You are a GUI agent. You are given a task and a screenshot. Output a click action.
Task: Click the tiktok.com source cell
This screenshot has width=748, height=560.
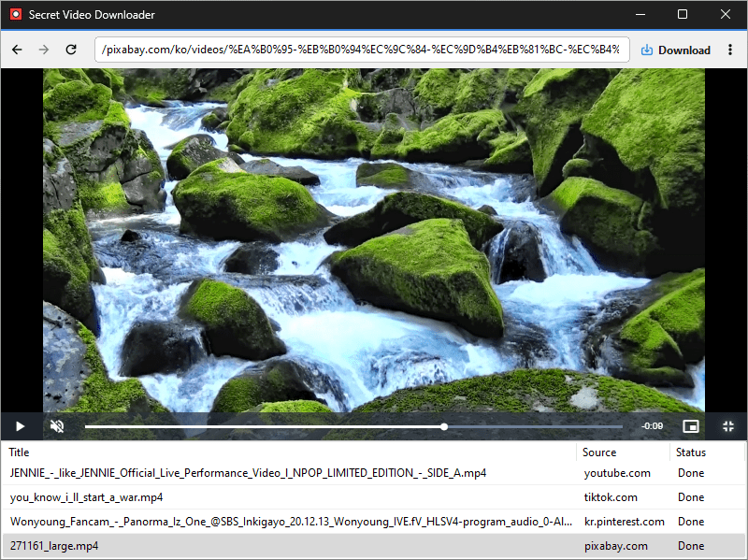(x=611, y=497)
